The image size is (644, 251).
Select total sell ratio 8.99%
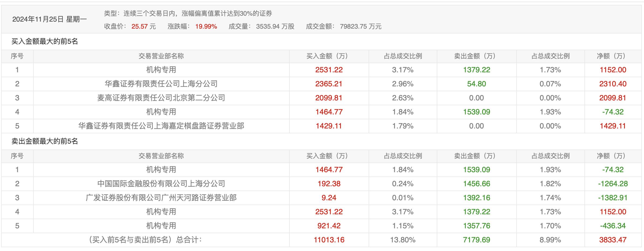click(x=550, y=240)
